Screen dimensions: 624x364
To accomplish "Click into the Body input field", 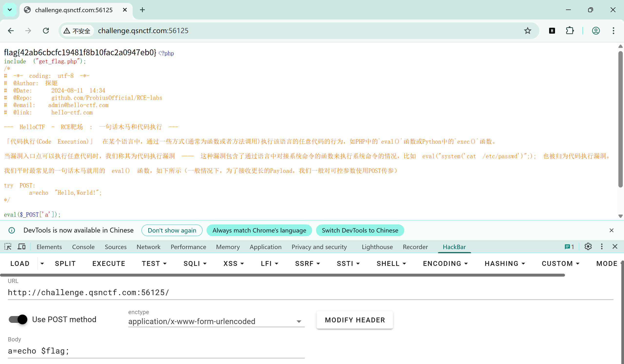I will 156,351.
